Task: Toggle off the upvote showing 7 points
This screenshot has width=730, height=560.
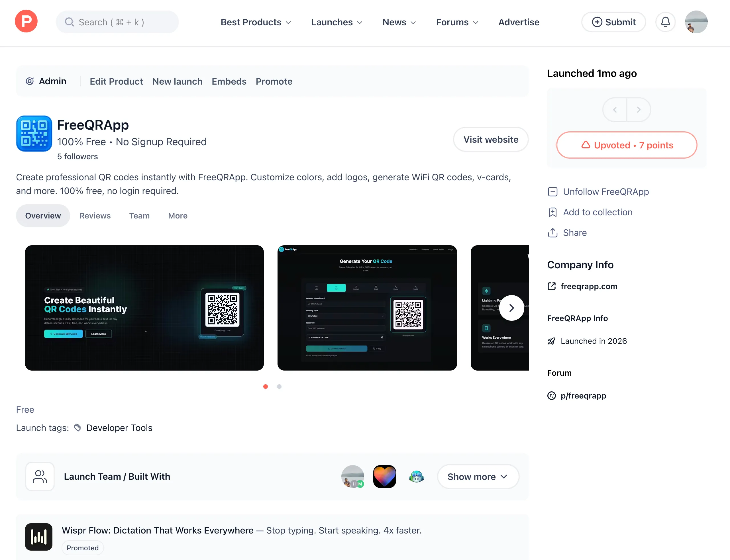Action: point(626,145)
